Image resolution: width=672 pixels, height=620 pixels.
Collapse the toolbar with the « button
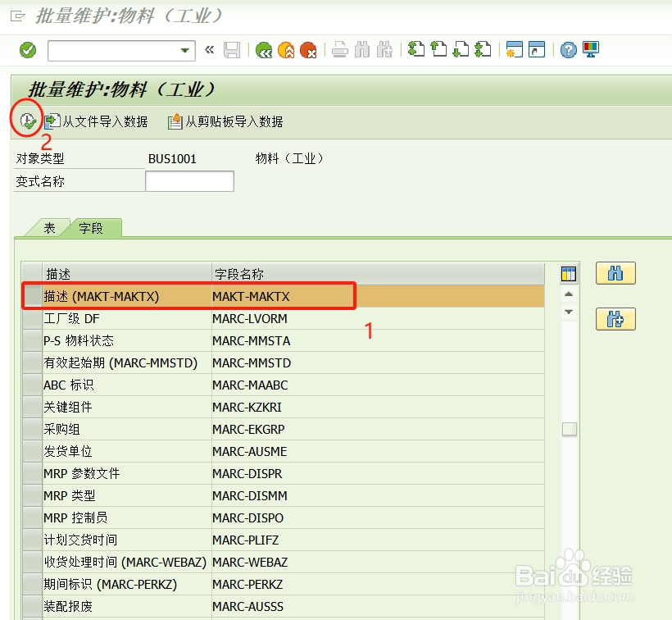211,50
